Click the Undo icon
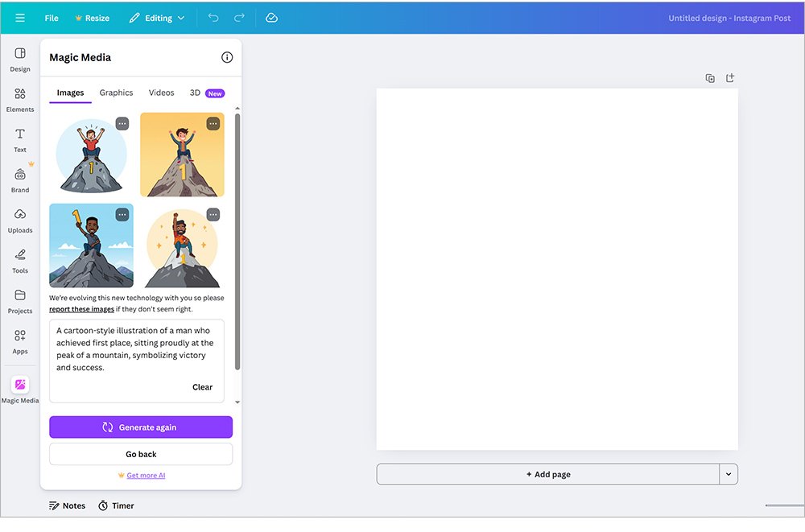805x532 pixels. (213, 17)
